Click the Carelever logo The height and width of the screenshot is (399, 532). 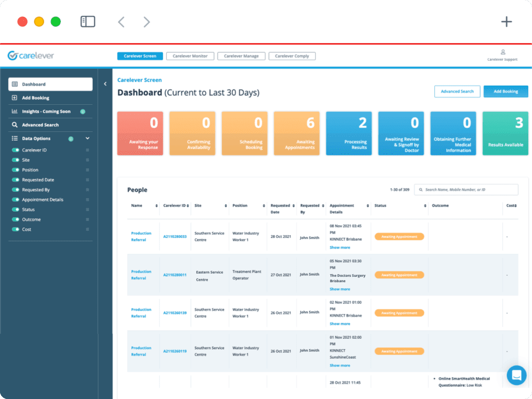coord(31,55)
